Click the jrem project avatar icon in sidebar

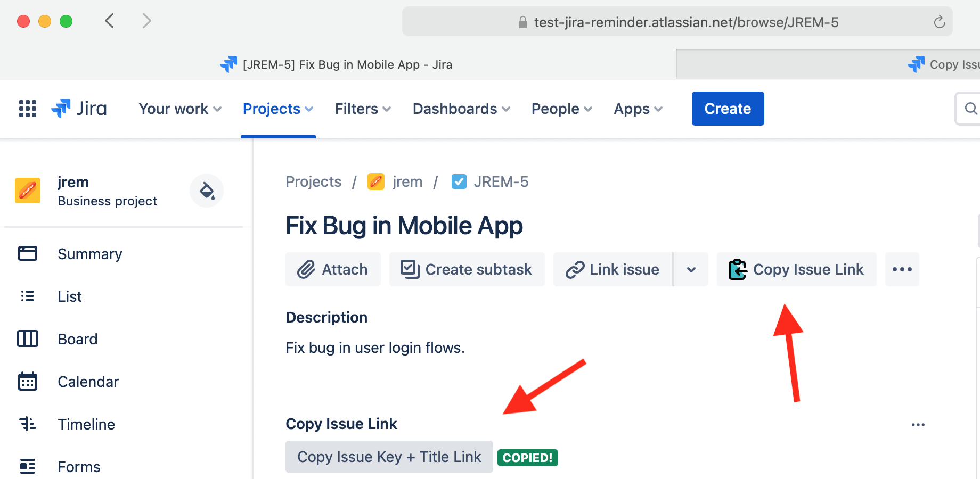(x=28, y=191)
